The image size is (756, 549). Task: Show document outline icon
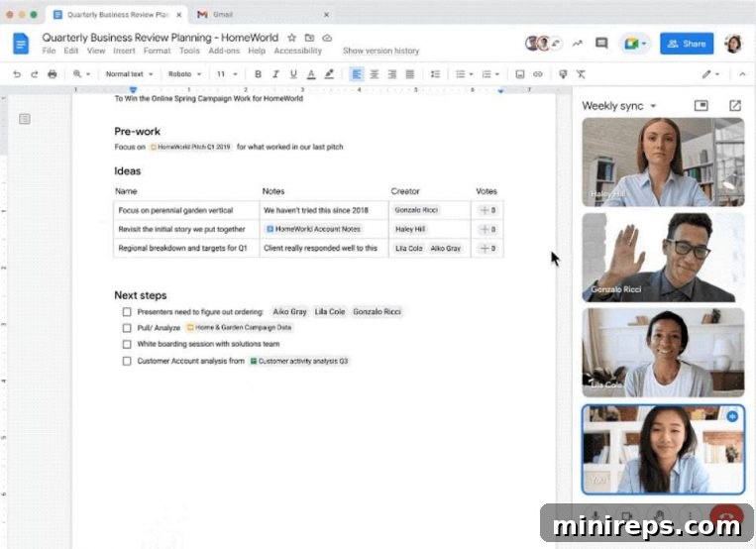coord(25,119)
